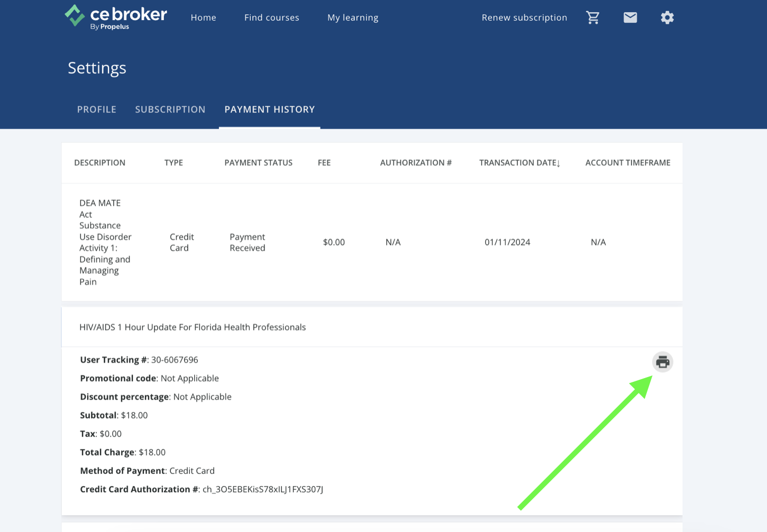Click the Fee column header
The image size is (767, 532).
coord(324,163)
